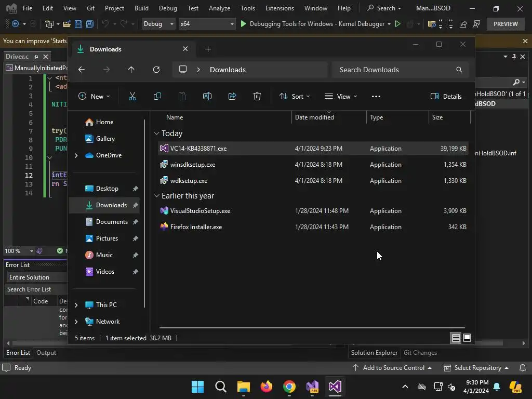Click Start Without Debugging outline play icon
This screenshot has width=532, height=399.
[x=397, y=24]
